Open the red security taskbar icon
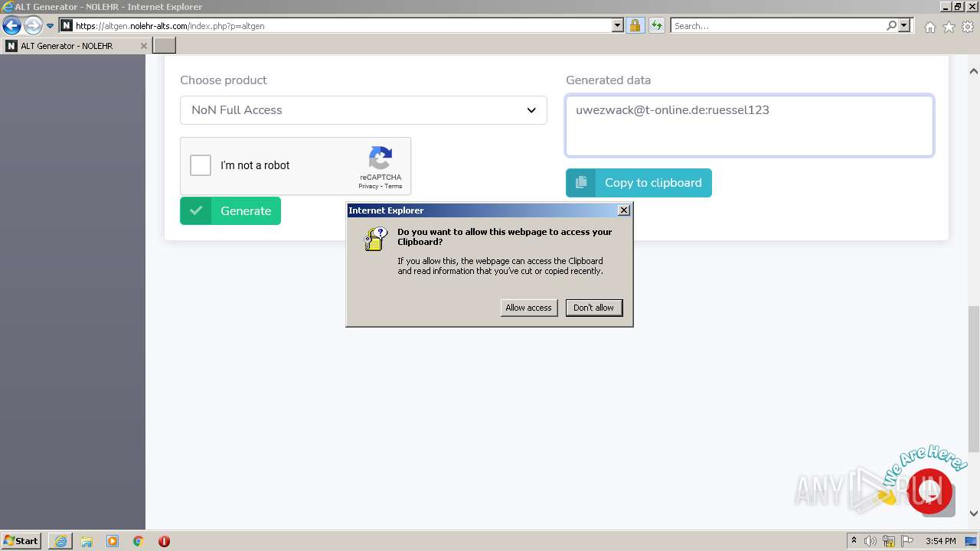This screenshot has height=551, width=980. 164,541
